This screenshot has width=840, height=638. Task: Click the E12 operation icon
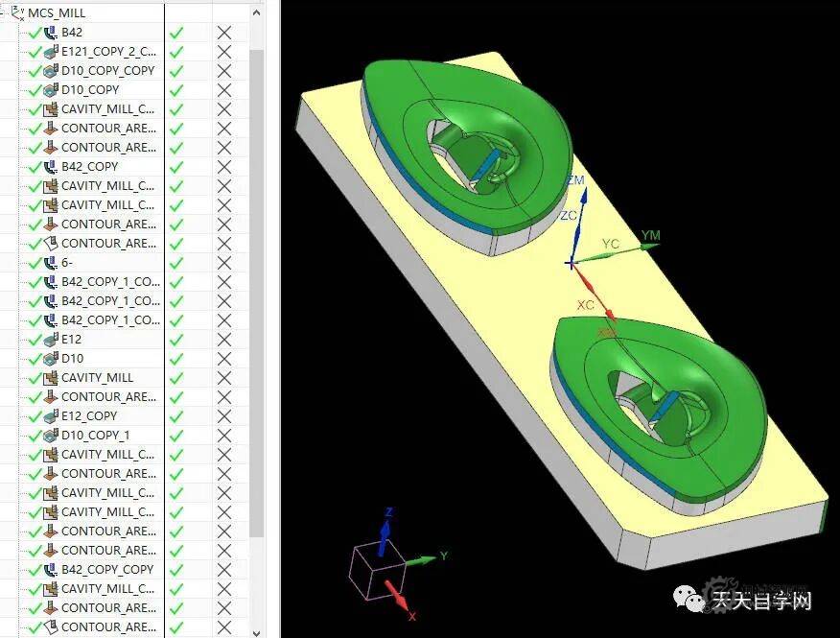pyautogui.click(x=51, y=340)
